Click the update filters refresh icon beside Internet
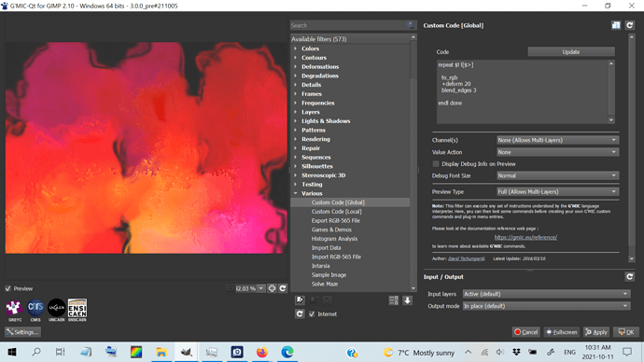The height and width of the screenshot is (362, 644). (300, 314)
